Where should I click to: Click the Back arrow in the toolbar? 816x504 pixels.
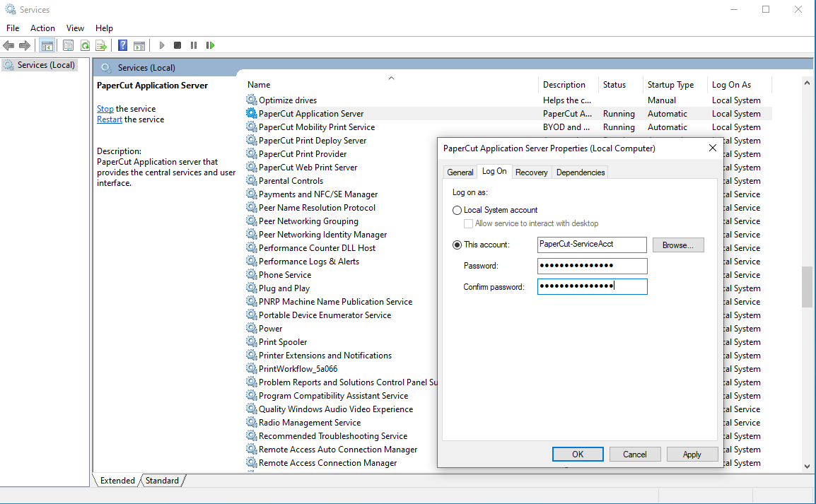(x=9, y=45)
